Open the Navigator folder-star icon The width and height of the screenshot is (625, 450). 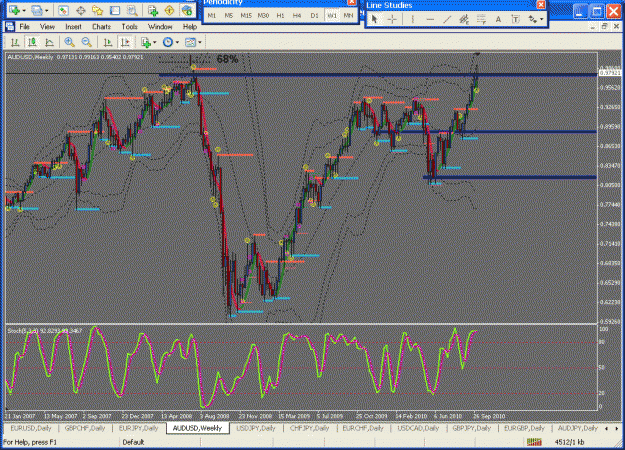tap(98, 10)
